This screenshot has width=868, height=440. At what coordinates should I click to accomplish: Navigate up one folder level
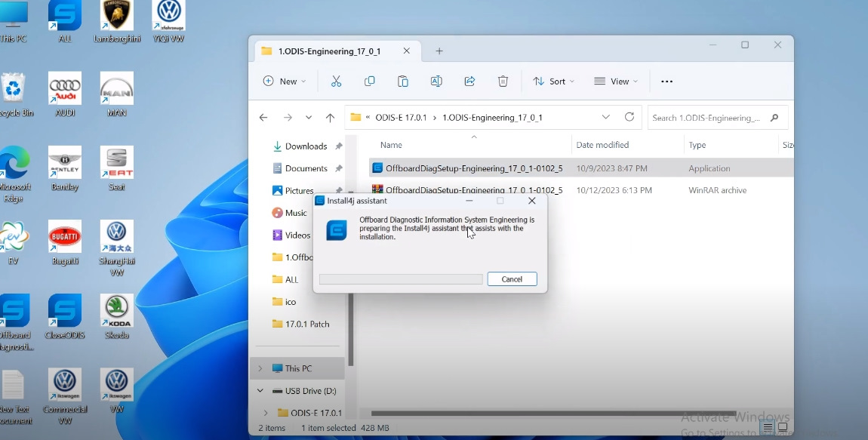[x=330, y=118]
